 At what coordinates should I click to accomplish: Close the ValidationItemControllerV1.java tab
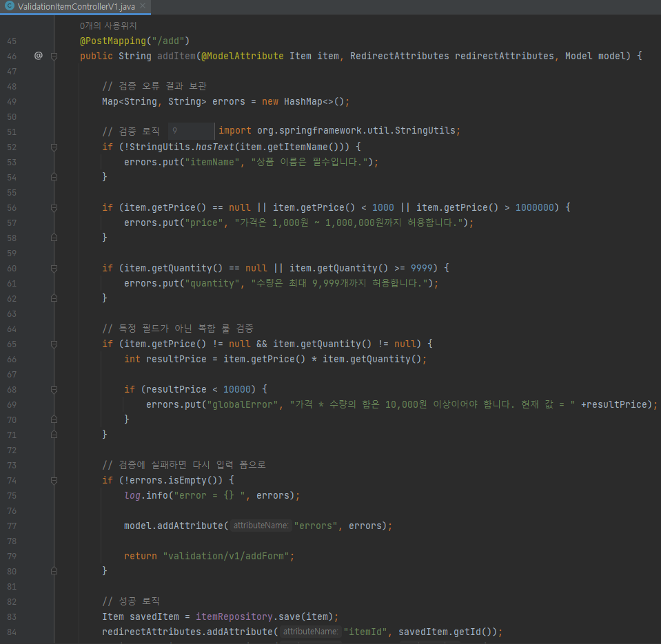[143, 6]
